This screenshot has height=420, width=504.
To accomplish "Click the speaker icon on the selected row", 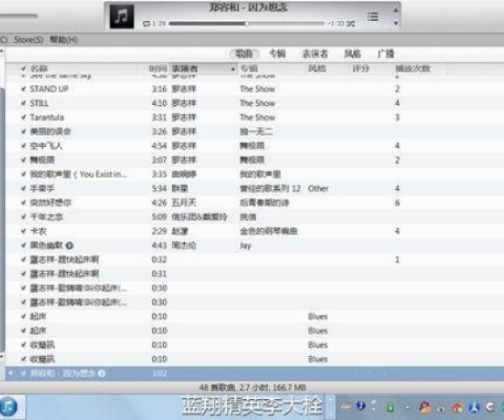I will coord(11,374).
